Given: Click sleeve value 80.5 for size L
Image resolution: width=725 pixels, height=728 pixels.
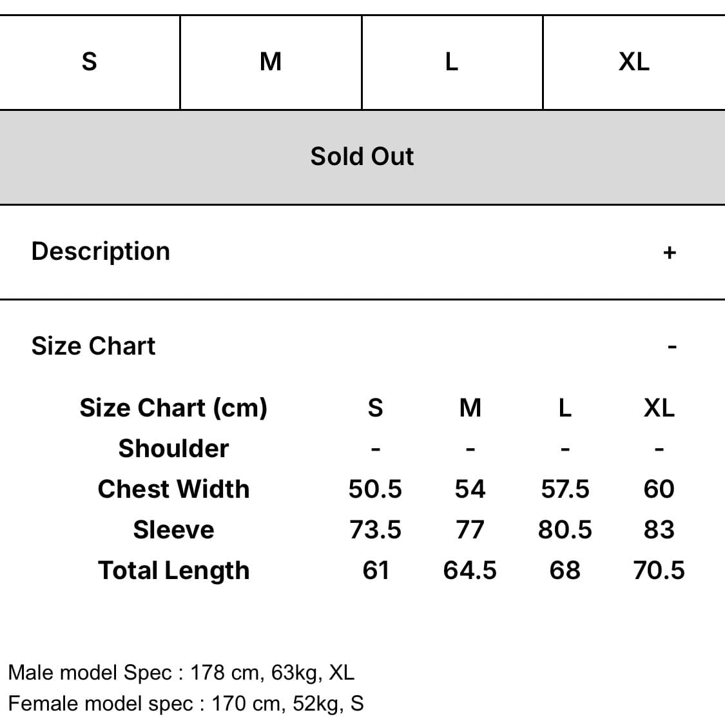Looking at the screenshot, I should click(565, 529).
